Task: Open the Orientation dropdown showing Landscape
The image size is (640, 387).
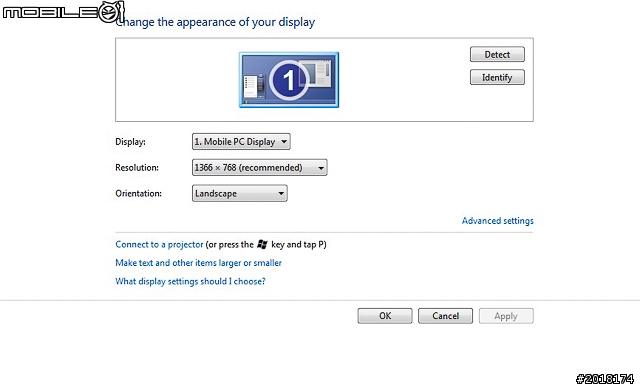Action: (x=240, y=193)
